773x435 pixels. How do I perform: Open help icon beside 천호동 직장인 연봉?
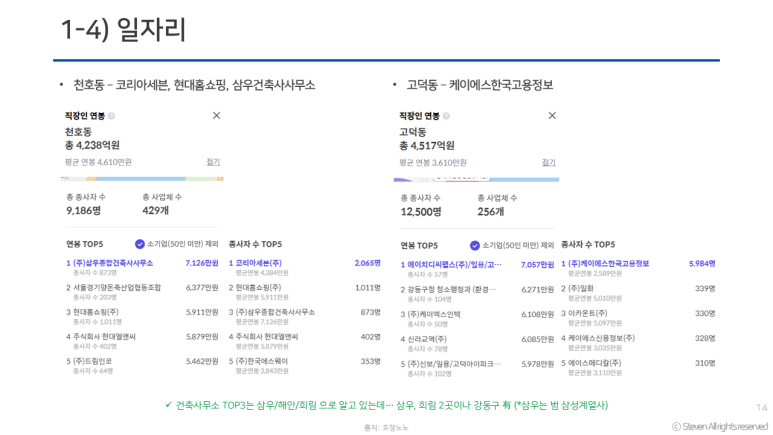(x=112, y=116)
